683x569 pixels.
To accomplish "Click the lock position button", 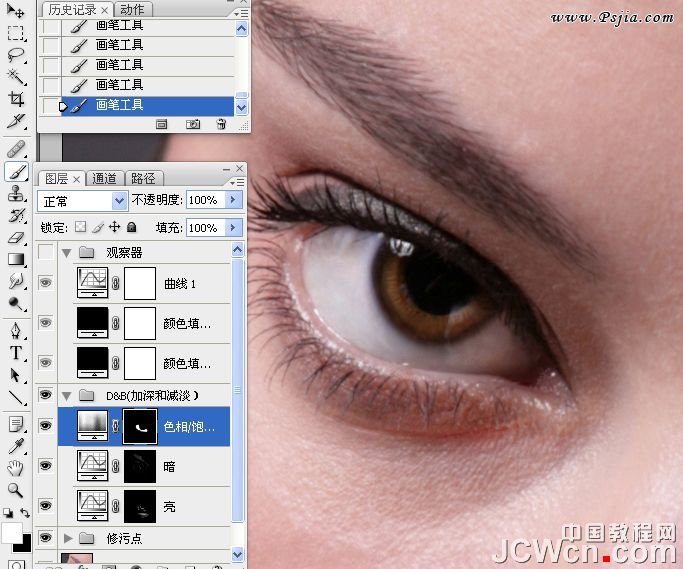I will tap(115, 227).
